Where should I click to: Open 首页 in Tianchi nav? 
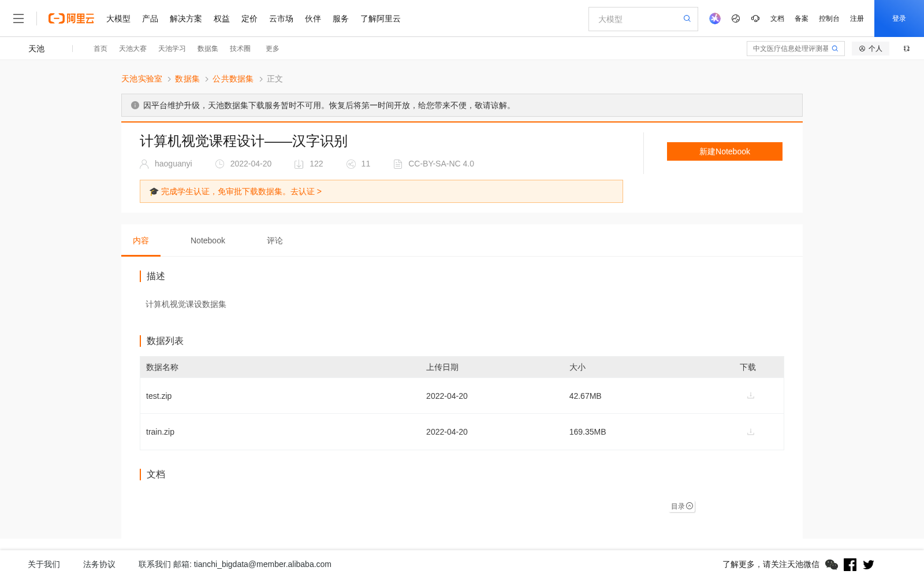point(100,49)
